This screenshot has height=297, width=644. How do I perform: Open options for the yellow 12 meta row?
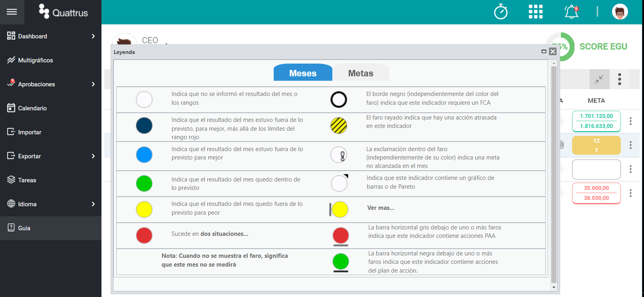point(630,145)
